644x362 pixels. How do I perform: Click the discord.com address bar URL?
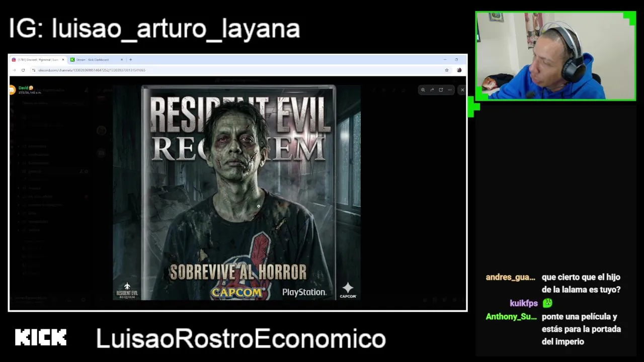[92, 70]
